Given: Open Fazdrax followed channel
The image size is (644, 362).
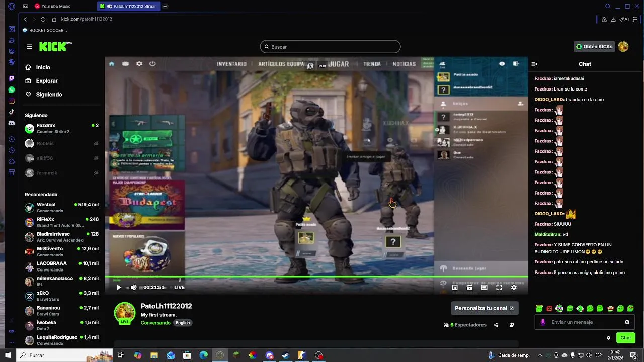Looking at the screenshot, I should pyautogui.click(x=61, y=129).
